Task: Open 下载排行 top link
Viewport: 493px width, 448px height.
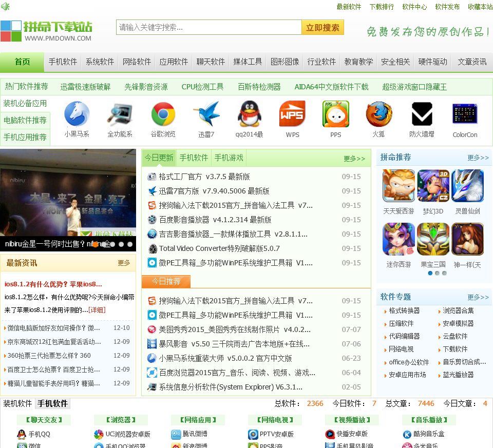Action: pyautogui.click(x=382, y=7)
